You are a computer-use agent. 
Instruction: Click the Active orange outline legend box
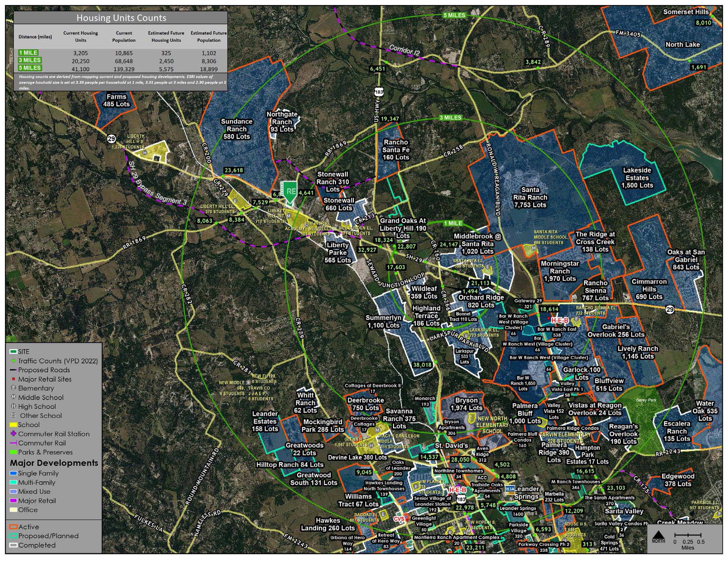pos(14,527)
